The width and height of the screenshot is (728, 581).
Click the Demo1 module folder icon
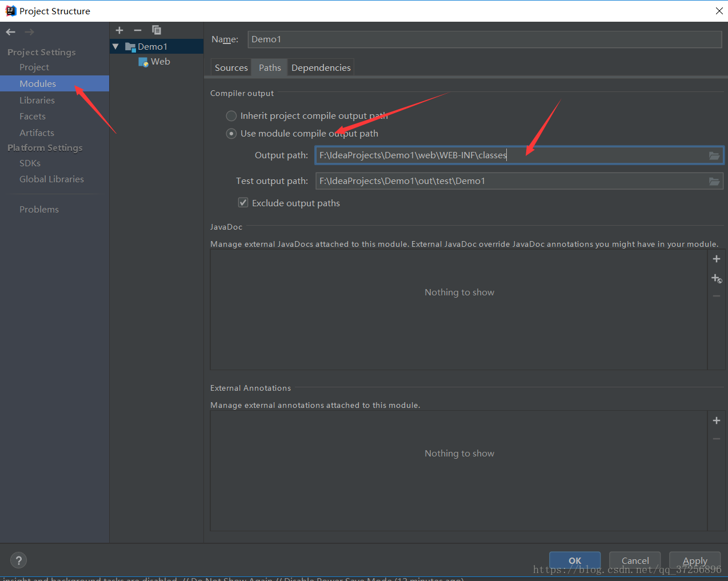(130, 47)
